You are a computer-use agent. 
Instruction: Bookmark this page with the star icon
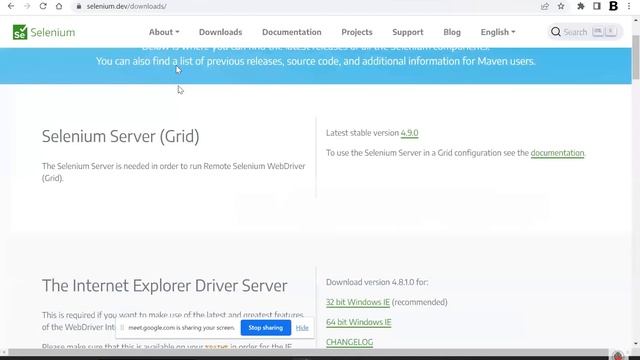[x=561, y=6]
